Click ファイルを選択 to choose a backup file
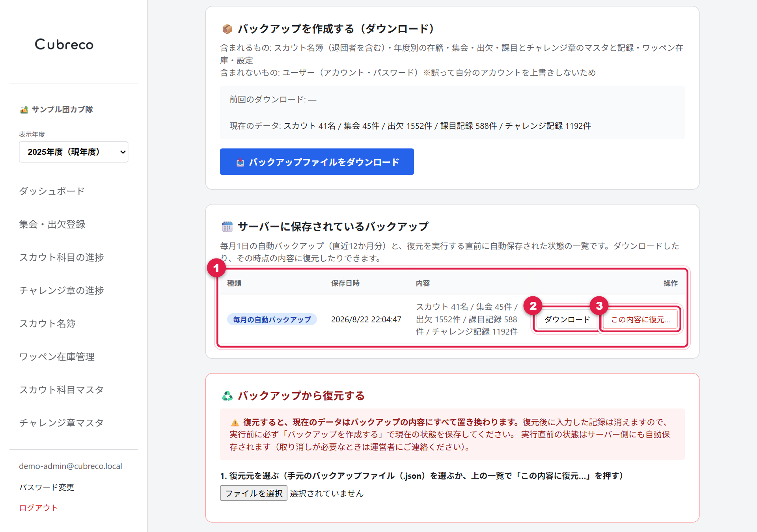 (x=254, y=493)
